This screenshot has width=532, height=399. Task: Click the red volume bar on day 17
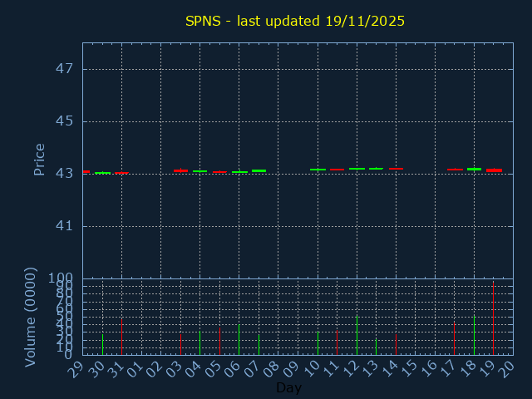pos(454,338)
